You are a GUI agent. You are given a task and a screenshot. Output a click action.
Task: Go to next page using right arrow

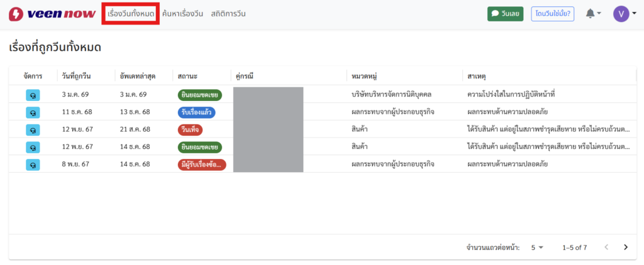pyautogui.click(x=625, y=247)
